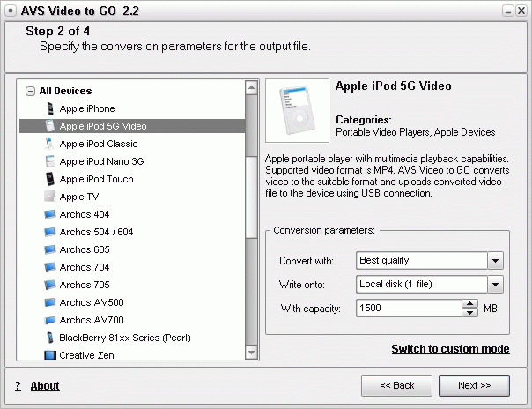Click the Apple TV icon
The image size is (532, 409).
coord(50,197)
